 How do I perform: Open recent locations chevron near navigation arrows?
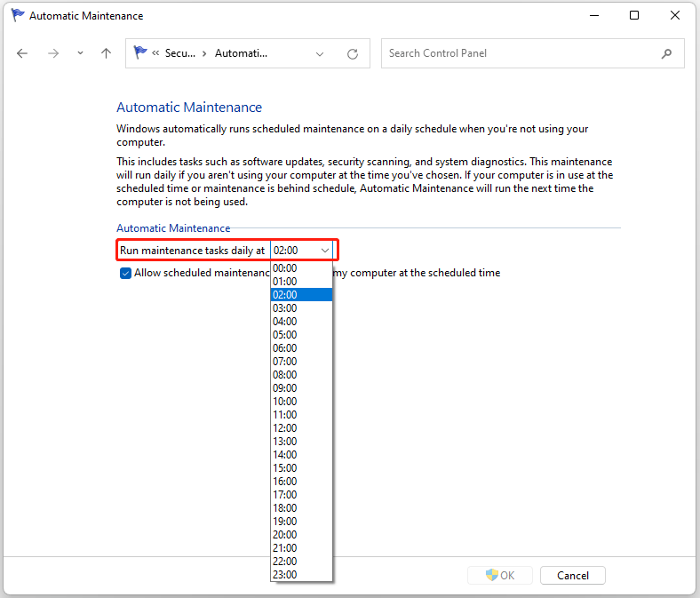80,53
